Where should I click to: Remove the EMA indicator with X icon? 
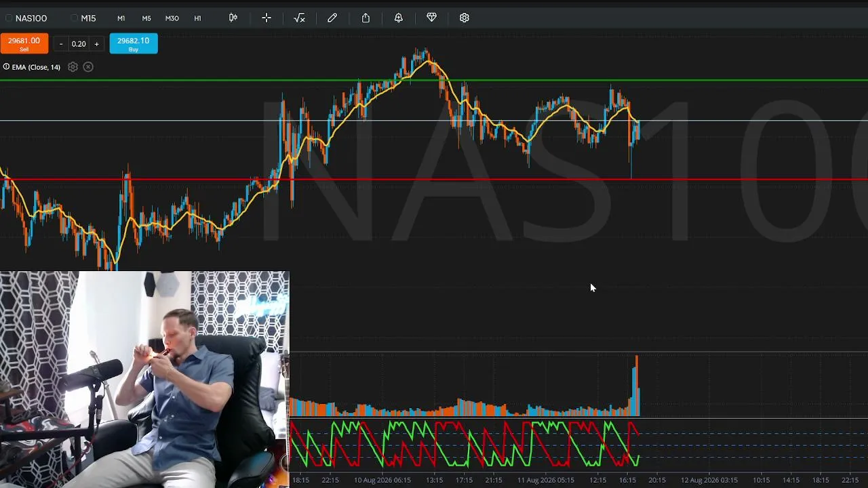[x=88, y=67]
